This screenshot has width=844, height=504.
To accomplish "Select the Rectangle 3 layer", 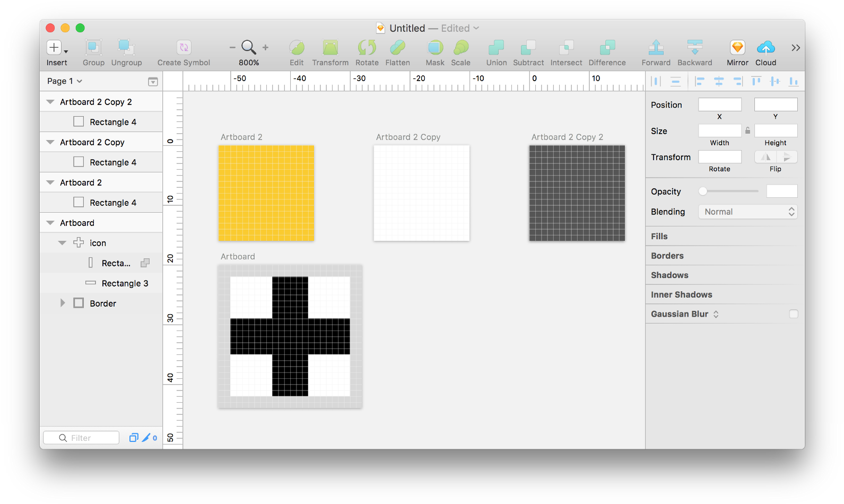I will click(x=125, y=283).
